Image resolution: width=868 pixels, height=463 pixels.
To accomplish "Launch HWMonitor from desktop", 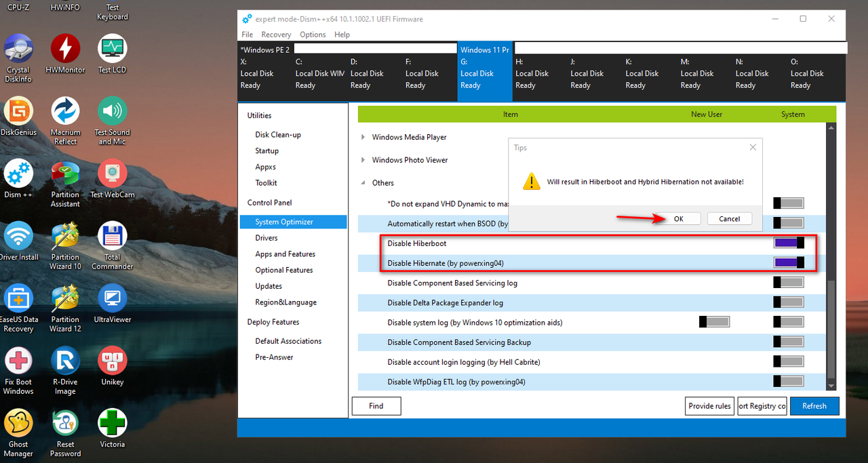I will pyautogui.click(x=65, y=54).
